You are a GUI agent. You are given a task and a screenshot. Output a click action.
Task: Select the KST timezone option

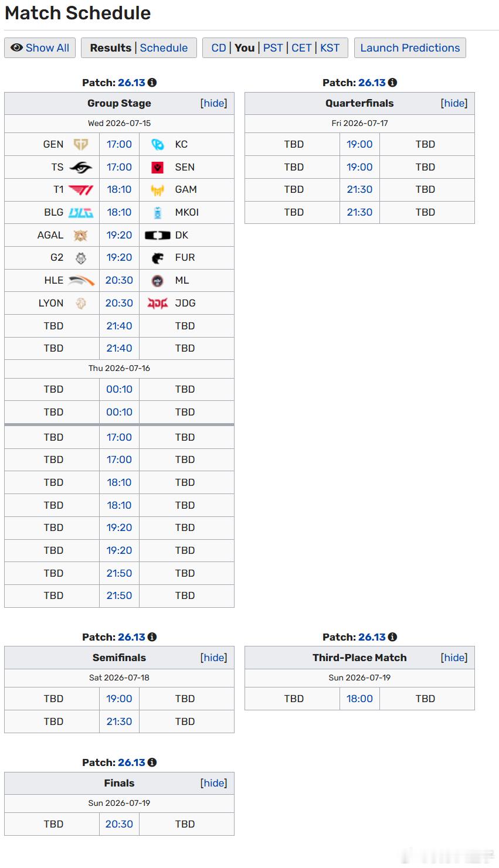click(x=330, y=48)
